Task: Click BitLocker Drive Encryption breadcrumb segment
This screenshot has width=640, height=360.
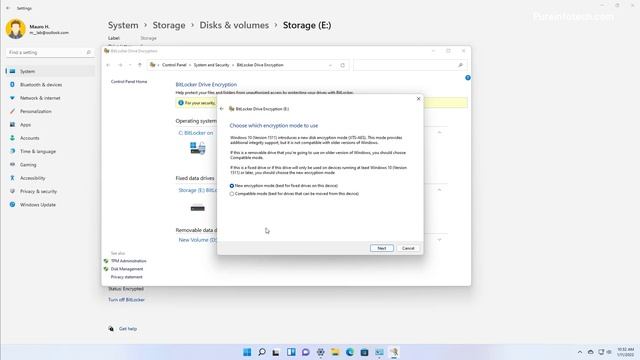Action: point(260,65)
